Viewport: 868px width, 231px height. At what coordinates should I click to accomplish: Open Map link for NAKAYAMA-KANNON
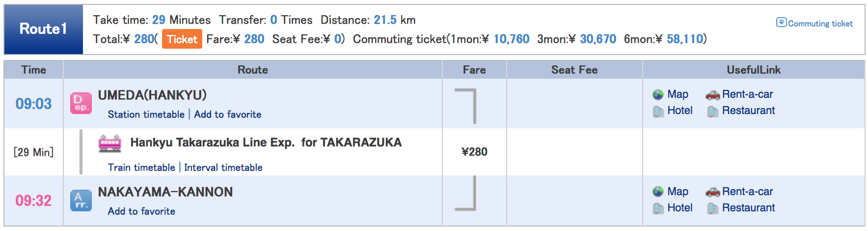tap(678, 192)
